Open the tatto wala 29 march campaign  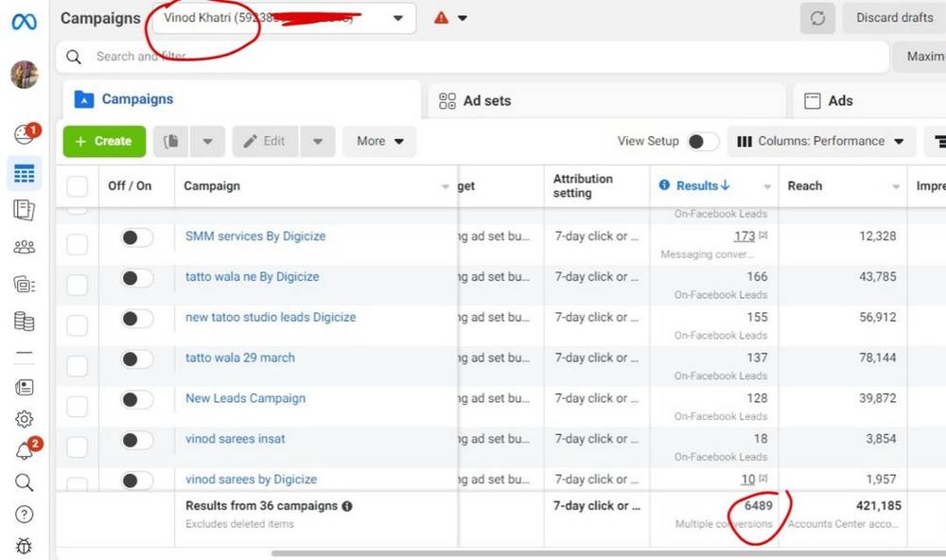click(x=240, y=359)
